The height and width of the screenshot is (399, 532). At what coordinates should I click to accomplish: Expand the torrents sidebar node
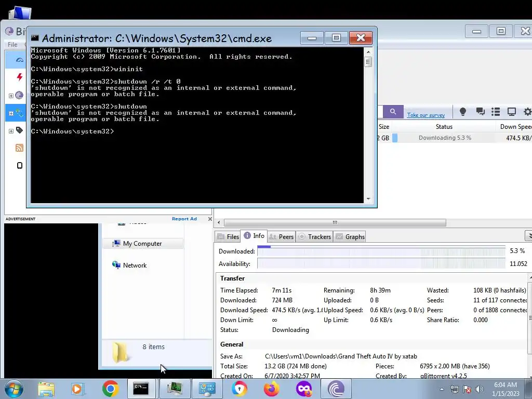coord(11,114)
